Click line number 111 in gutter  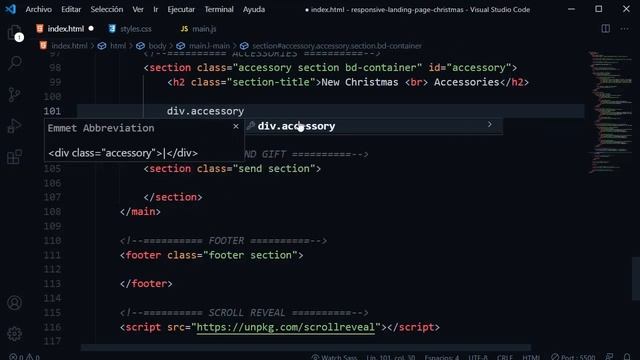(x=52, y=255)
